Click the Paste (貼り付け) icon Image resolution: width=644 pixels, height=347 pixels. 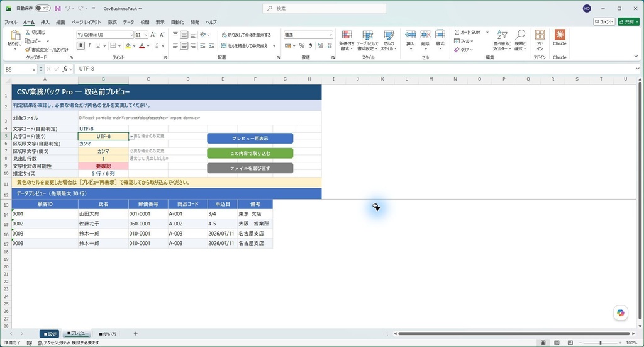click(x=15, y=36)
